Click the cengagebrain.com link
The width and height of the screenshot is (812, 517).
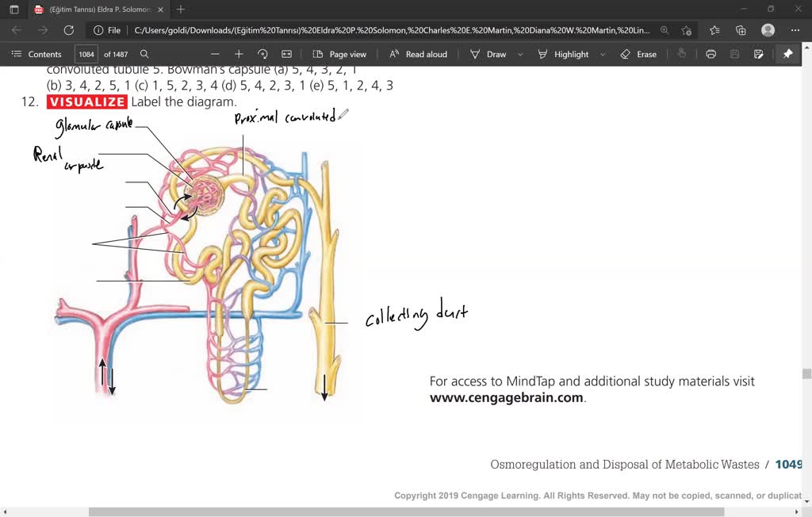[506, 398]
